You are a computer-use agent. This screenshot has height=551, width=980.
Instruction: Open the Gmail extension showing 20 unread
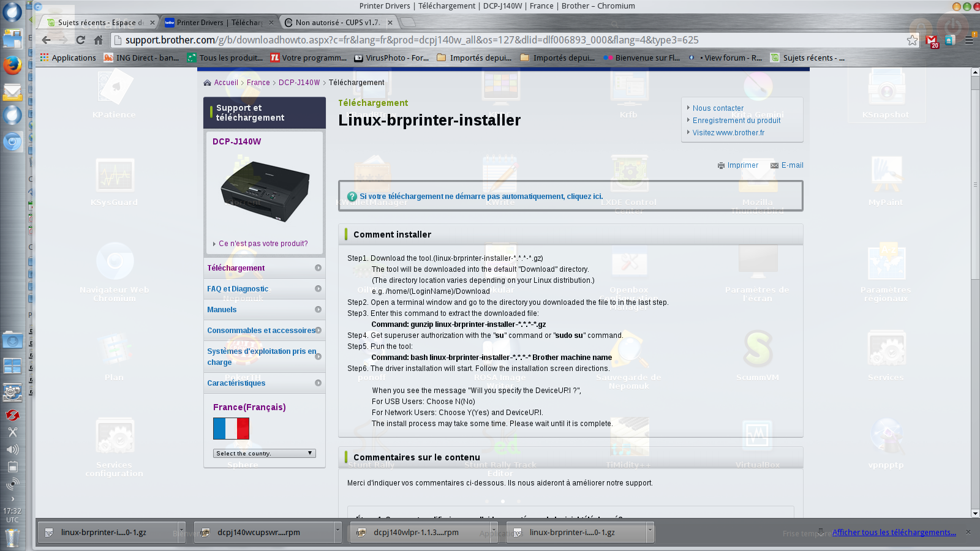tap(932, 41)
